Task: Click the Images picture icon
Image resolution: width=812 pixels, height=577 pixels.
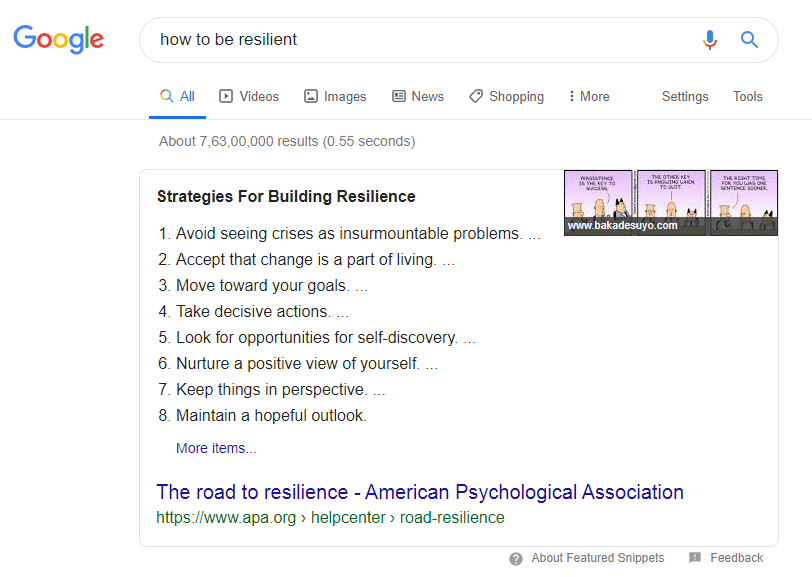Action: click(311, 96)
